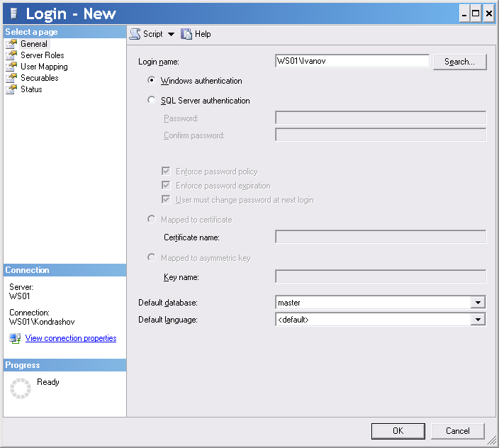Click the Default database combo box showing master
The width and height of the screenshot is (499, 448).
click(381, 302)
